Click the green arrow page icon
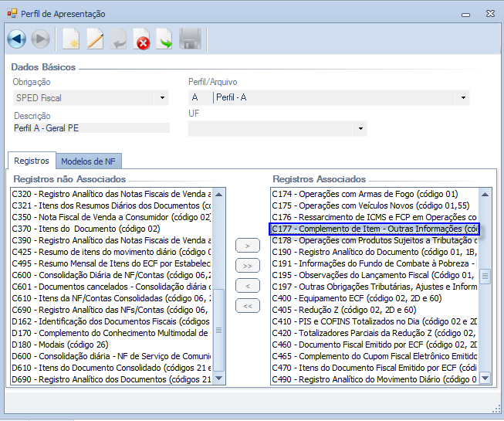 (x=165, y=39)
